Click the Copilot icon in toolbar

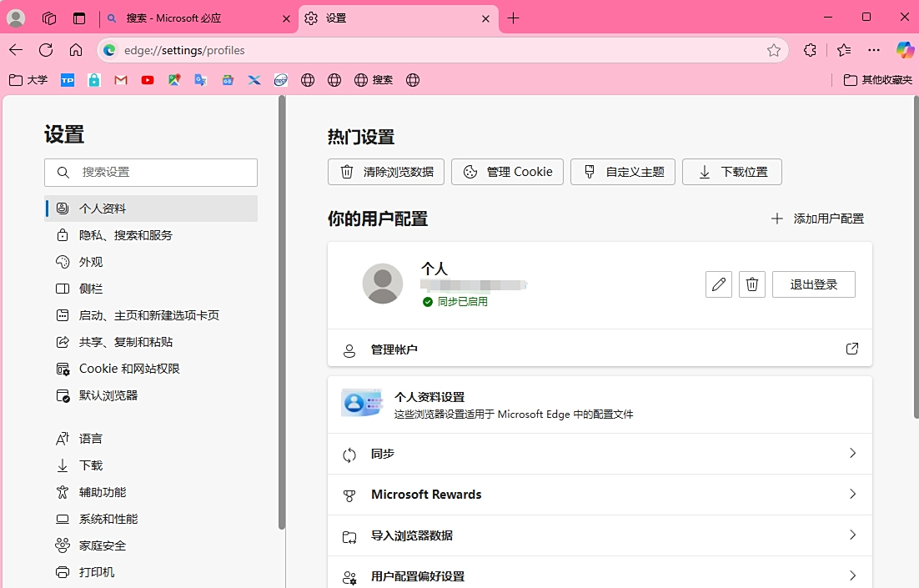pyautogui.click(x=905, y=50)
